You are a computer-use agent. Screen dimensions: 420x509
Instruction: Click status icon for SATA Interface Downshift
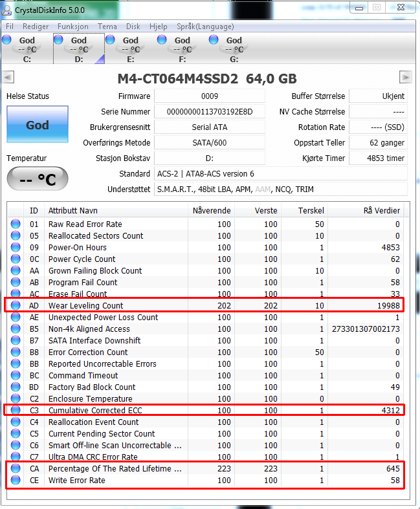[x=16, y=341]
